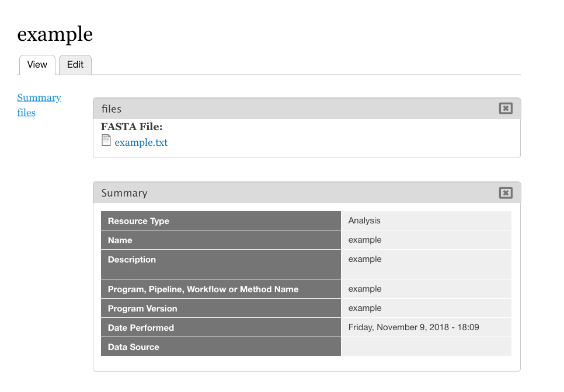
Task: Click the Name row label
Action: click(120, 240)
